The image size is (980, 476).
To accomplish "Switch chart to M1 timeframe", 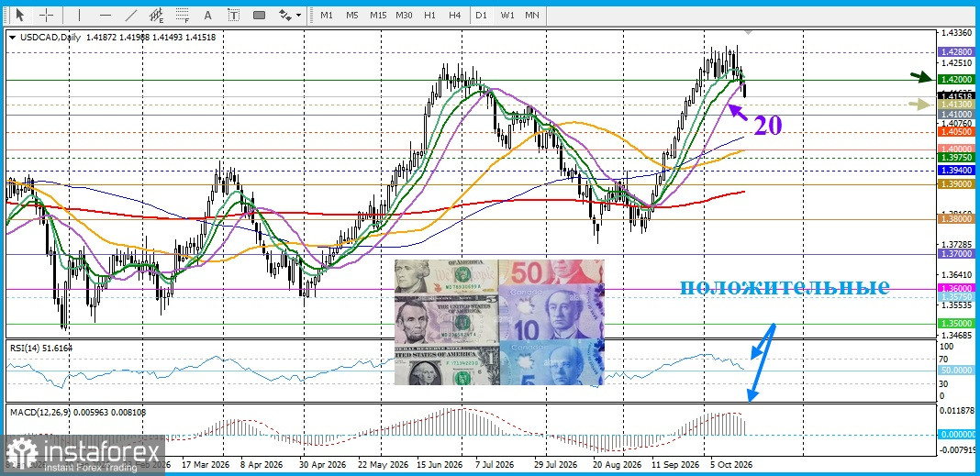I will 327,15.
